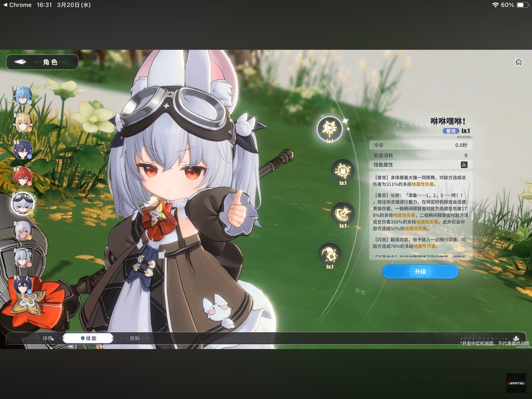Select the blonde character portrait
The width and height of the screenshot is (532, 399).
click(x=23, y=123)
